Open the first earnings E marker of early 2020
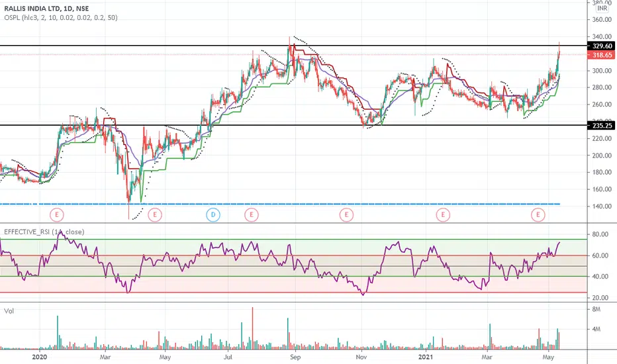This screenshot has height=364, width=617. (x=57, y=215)
